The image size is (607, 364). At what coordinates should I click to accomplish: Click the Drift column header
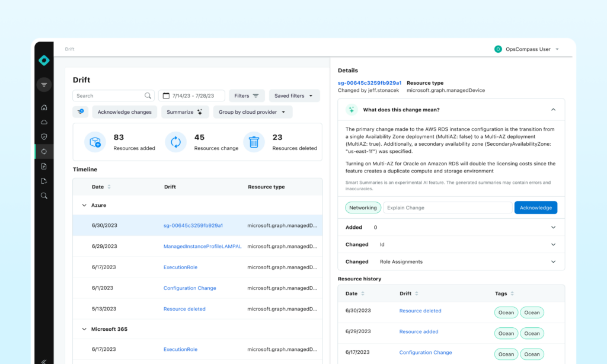(170, 187)
